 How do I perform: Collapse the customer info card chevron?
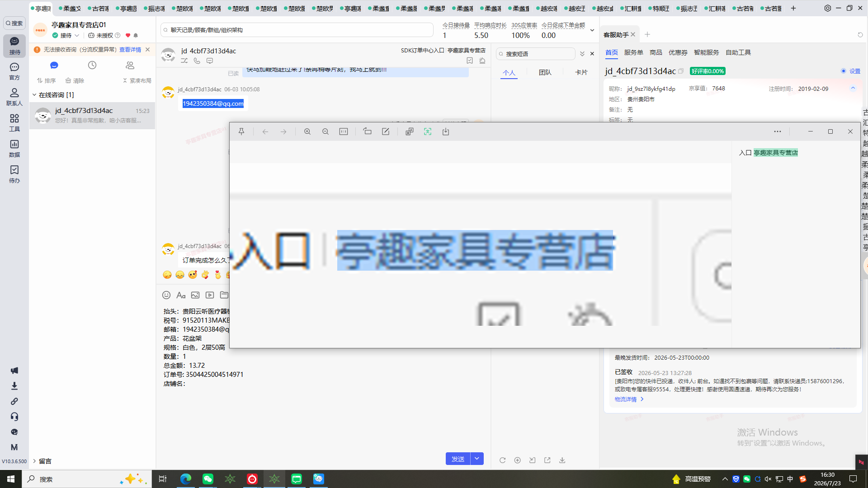click(x=853, y=88)
